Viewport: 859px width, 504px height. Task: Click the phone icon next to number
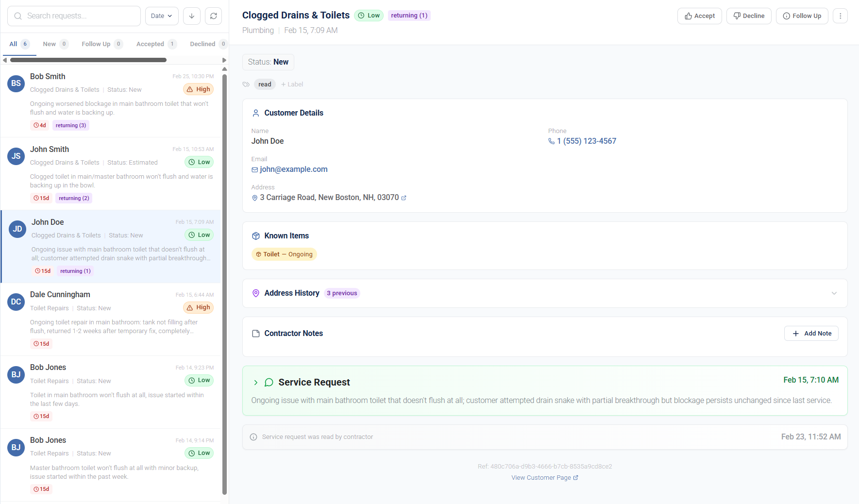pos(551,141)
